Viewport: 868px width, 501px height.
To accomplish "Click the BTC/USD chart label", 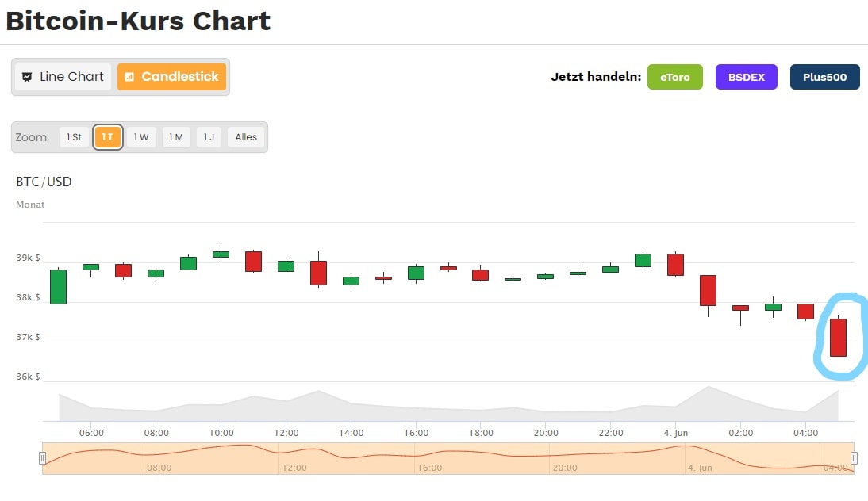I will click(x=44, y=182).
